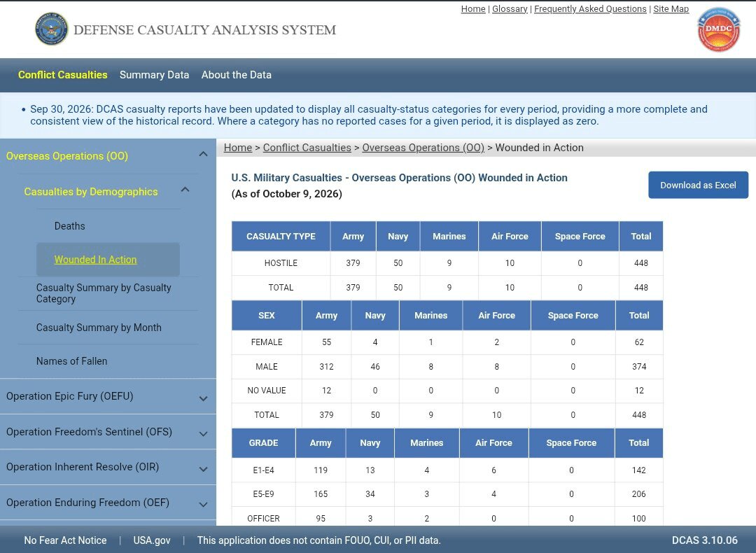Click the As of October 9, 2026 date
756x553 pixels.
pyautogui.click(x=287, y=194)
